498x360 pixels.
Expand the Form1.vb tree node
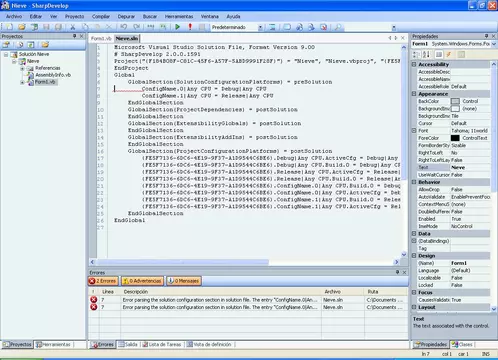point(22,82)
